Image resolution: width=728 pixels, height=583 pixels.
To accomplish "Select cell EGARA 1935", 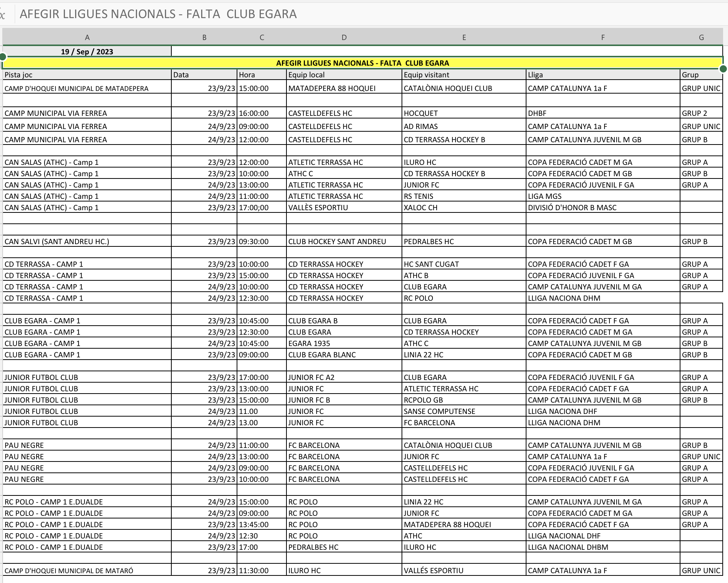I will pyautogui.click(x=344, y=343).
